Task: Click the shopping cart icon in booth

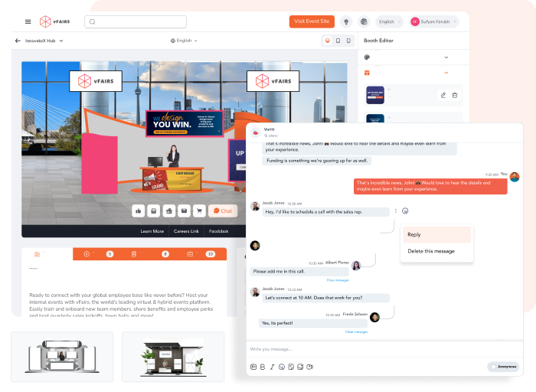Action: click(199, 211)
